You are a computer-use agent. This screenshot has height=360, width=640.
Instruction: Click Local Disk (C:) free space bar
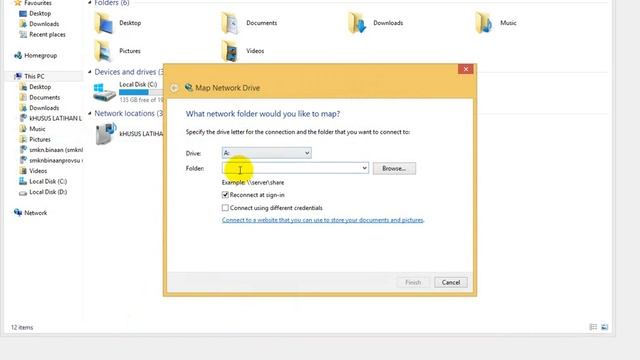tap(141, 93)
